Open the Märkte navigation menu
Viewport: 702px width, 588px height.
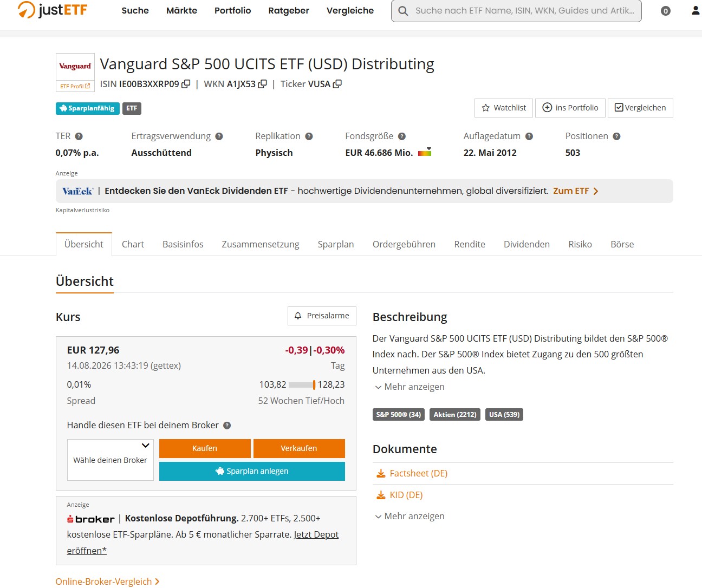(181, 10)
